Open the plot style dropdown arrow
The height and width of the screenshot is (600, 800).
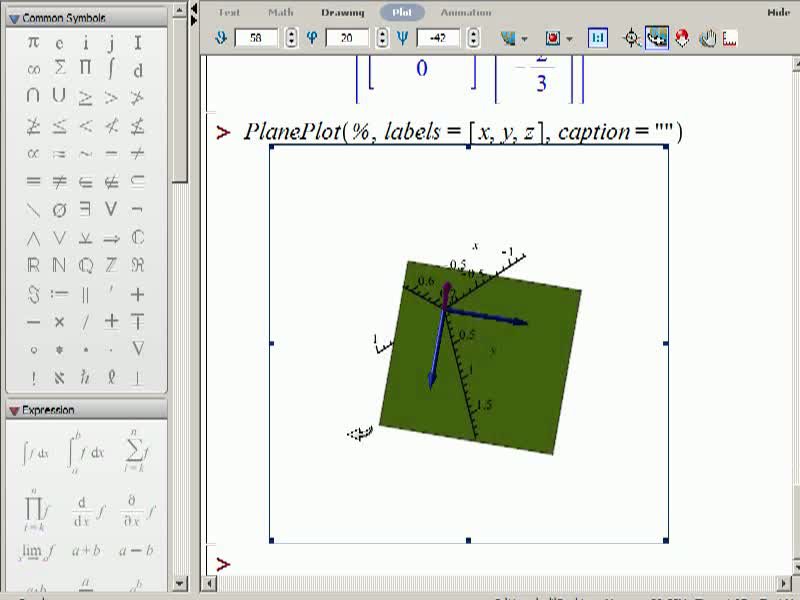pos(524,39)
